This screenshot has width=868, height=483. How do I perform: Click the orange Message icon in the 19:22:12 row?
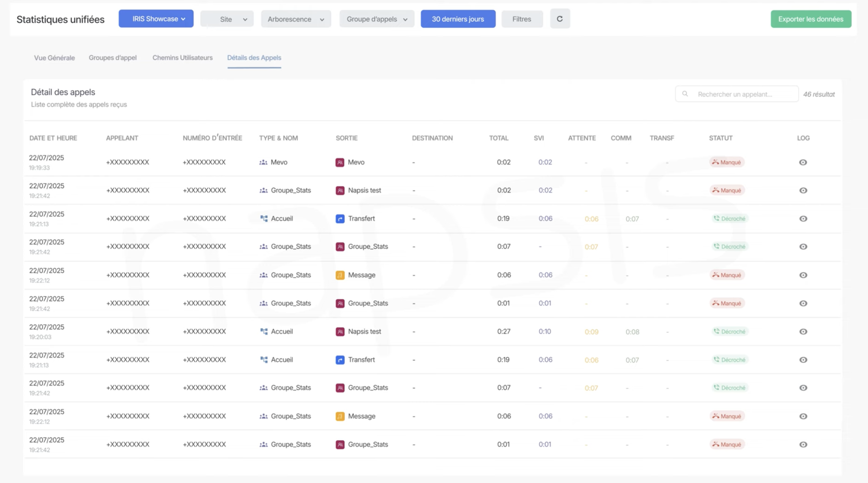(340, 275)
